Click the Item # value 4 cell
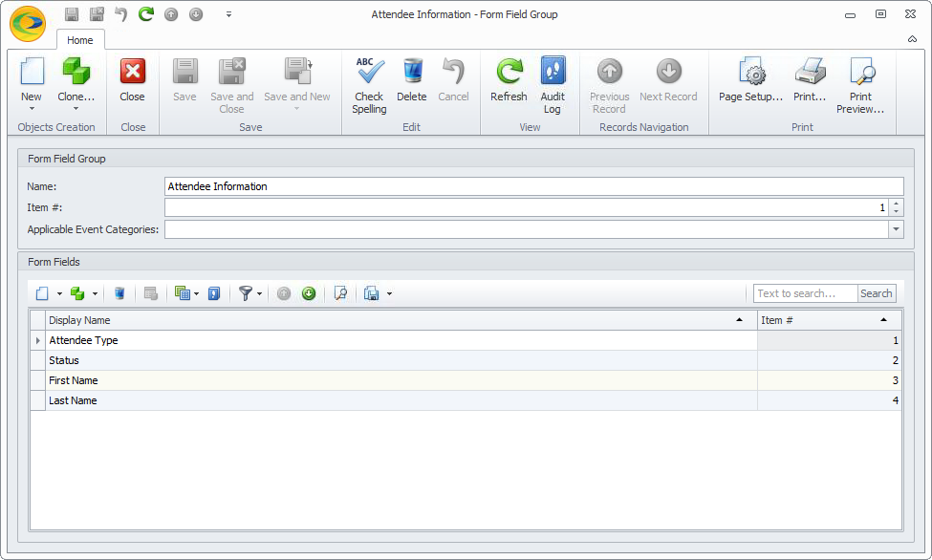This screenshot has height=560, width=932. 829,400
